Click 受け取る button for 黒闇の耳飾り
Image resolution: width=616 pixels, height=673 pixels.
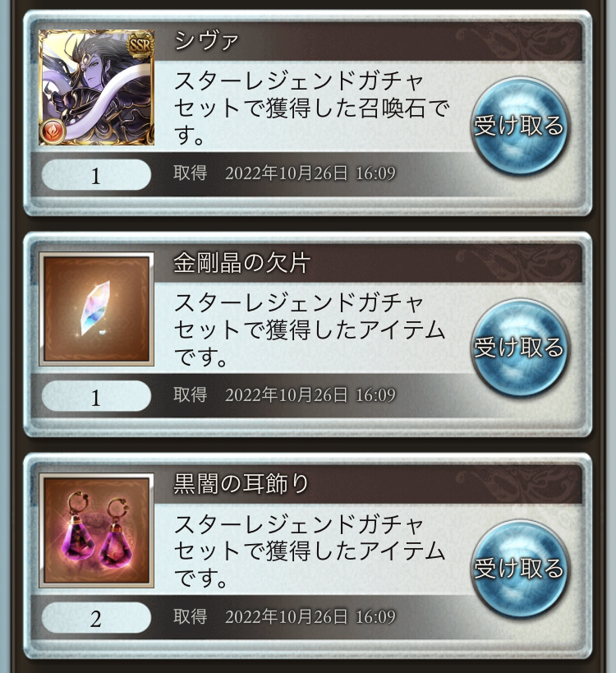pyautogui.click(x=519, y=569)
